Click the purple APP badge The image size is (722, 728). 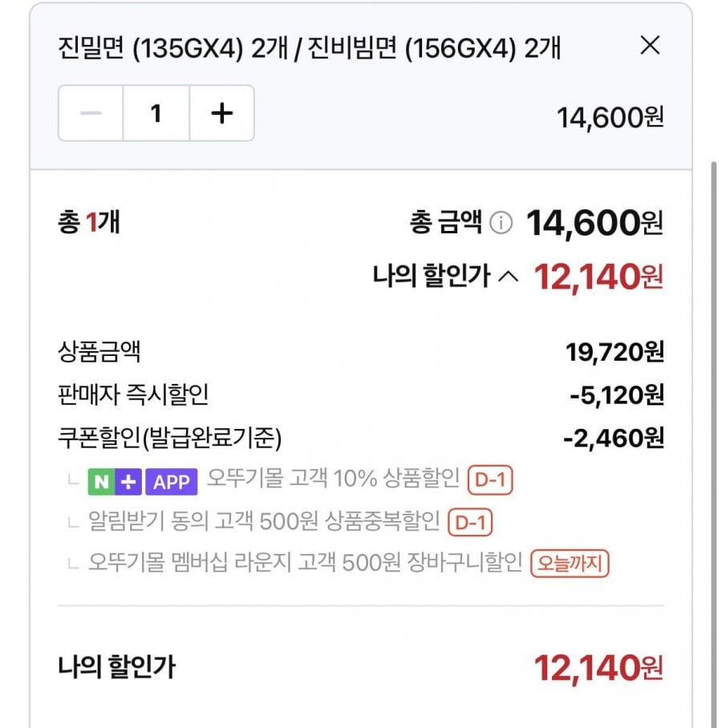click(172, 481)
